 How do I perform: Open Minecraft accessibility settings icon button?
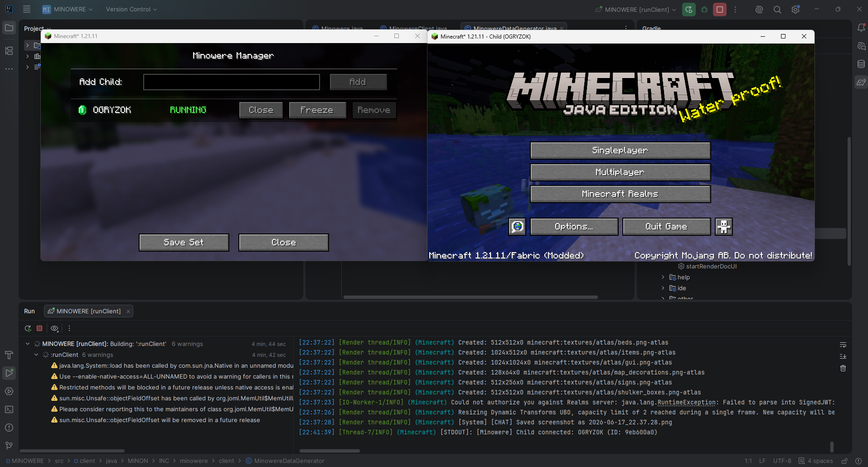[724, 227]
